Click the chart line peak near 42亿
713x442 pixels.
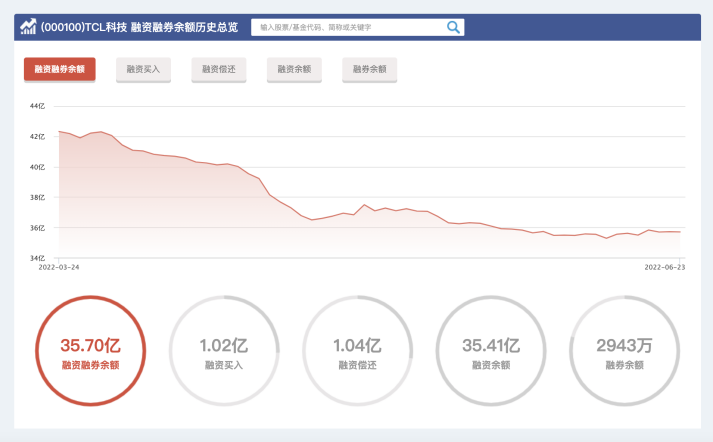pyautogui.click(x=98, y=131)
